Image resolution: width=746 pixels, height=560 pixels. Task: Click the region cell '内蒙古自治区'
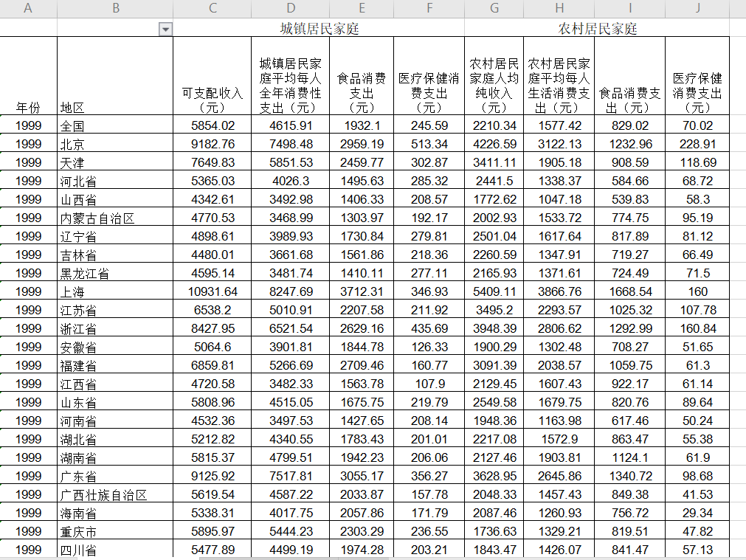pyautogui.click(x=115, y=218)
